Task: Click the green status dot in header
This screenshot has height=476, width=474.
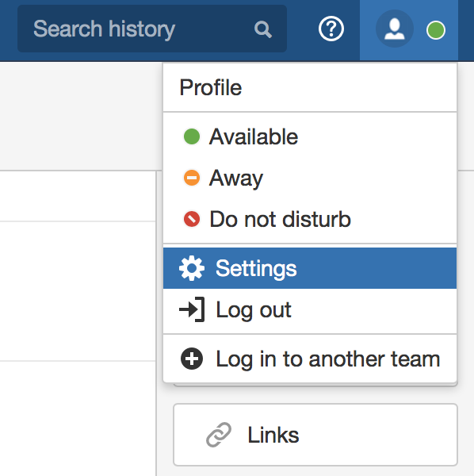Action: (x=436, y=30)
